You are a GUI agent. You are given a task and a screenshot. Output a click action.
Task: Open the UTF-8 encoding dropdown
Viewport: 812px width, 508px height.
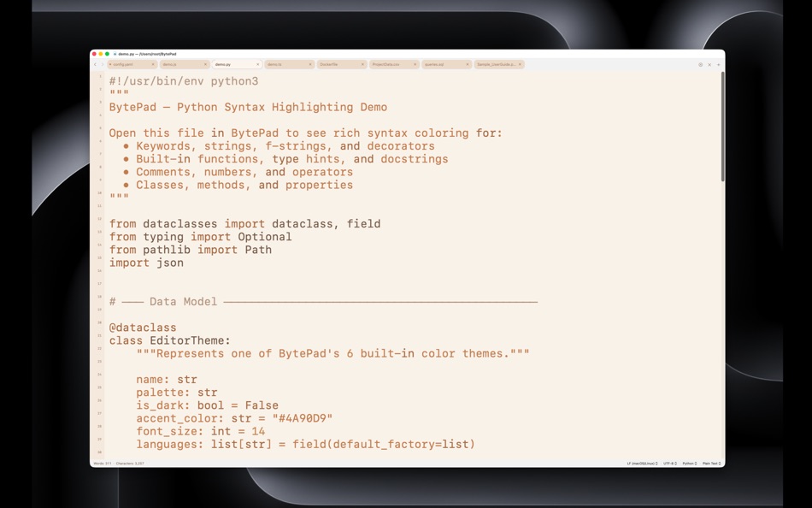click(669, 463)
